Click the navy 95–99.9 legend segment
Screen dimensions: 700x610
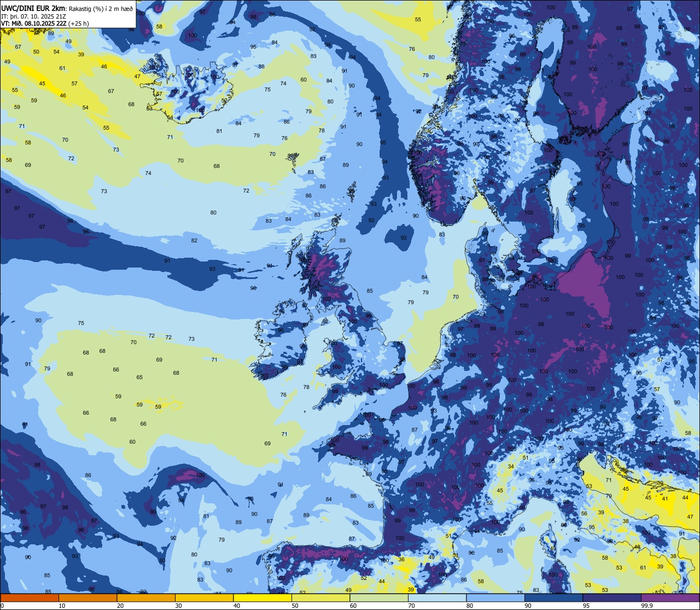click(x=612, y=597)
